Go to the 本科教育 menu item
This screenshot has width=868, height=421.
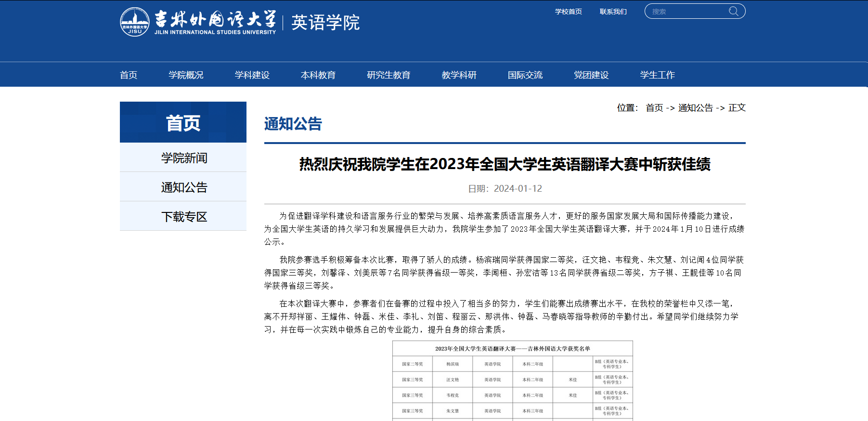[x=318, y=75]
